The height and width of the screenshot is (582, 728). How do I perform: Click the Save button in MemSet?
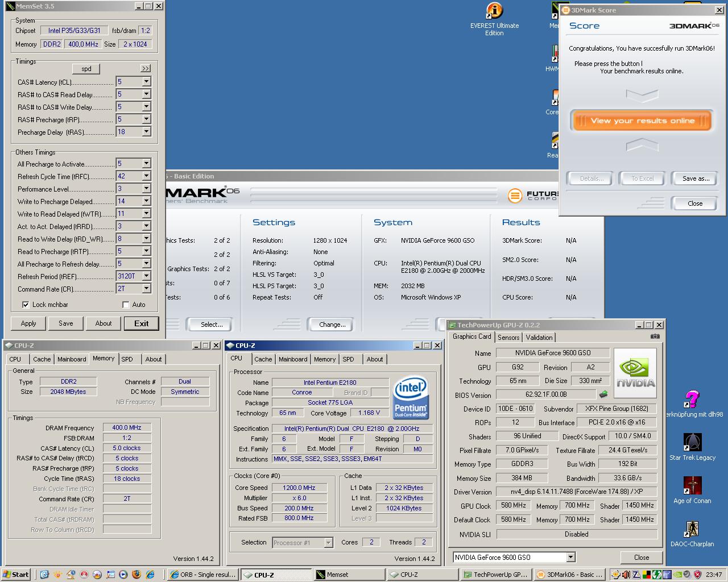click(x=65, y=323)
